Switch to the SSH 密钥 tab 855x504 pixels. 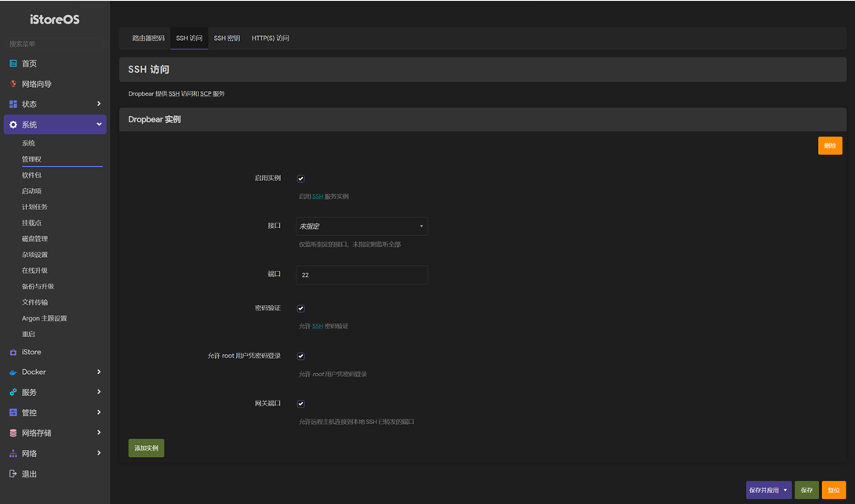coord(227,38)
